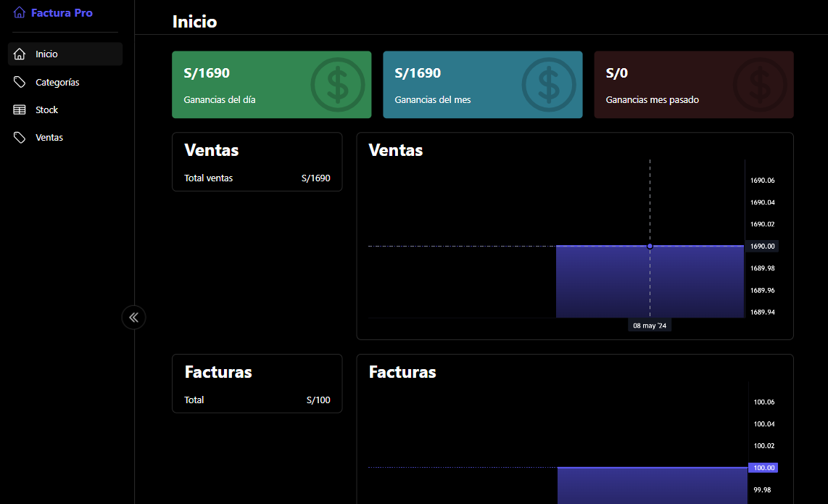
Task: Click dollar icon on Ganancias mes pasado card
Action: point(759,84)
